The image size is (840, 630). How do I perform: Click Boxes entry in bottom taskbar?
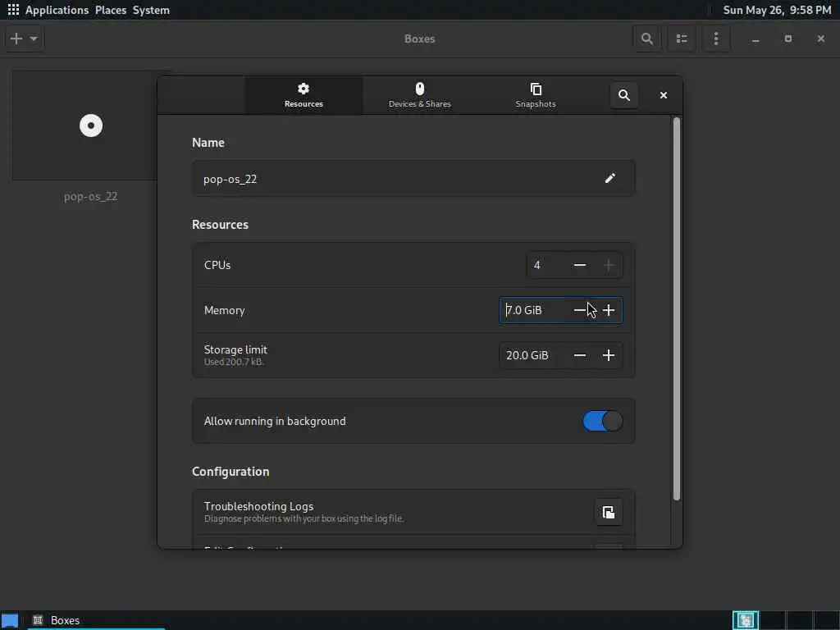(97, 620)
